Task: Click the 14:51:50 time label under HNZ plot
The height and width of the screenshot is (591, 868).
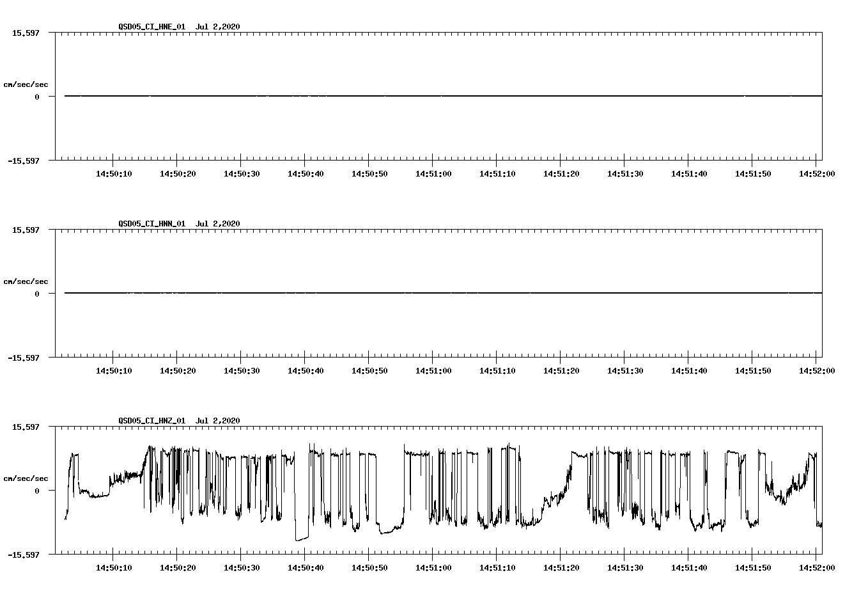Action: tap(753, 568)
